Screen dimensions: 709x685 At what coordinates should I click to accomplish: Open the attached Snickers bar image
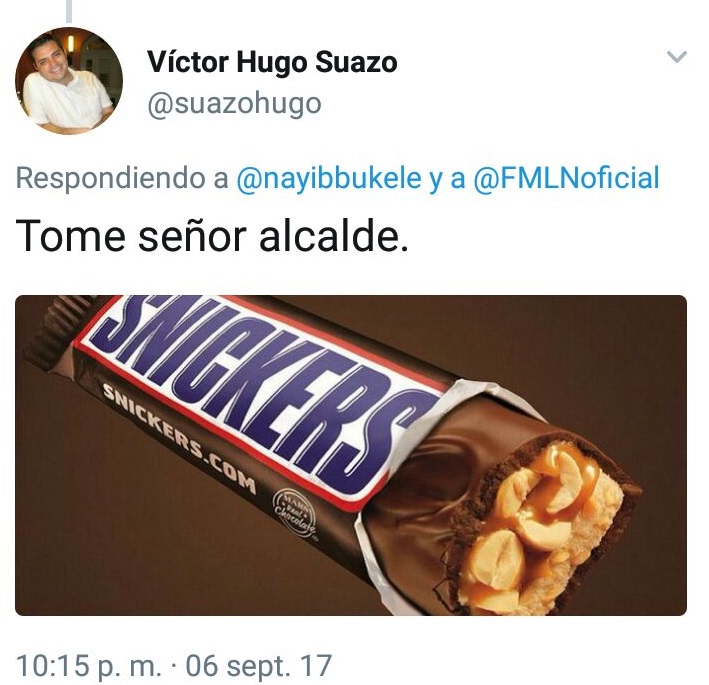[351, 455]
